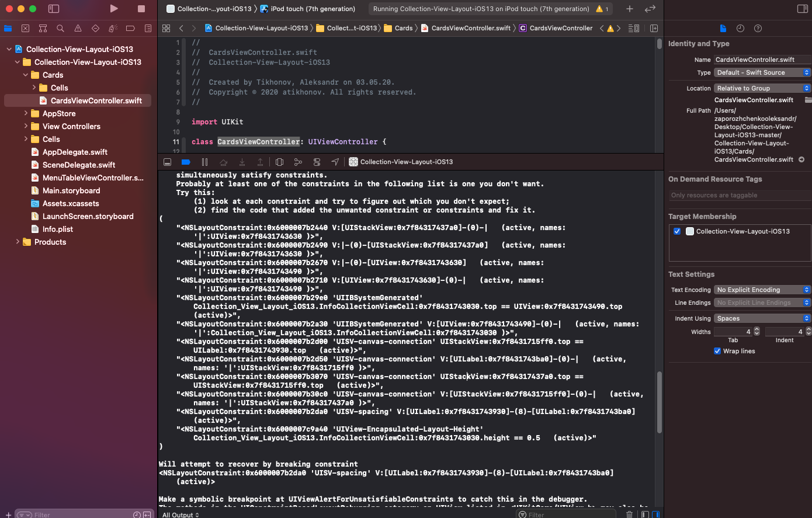
Task: Add editor on right
Action: tap(654, 28)
